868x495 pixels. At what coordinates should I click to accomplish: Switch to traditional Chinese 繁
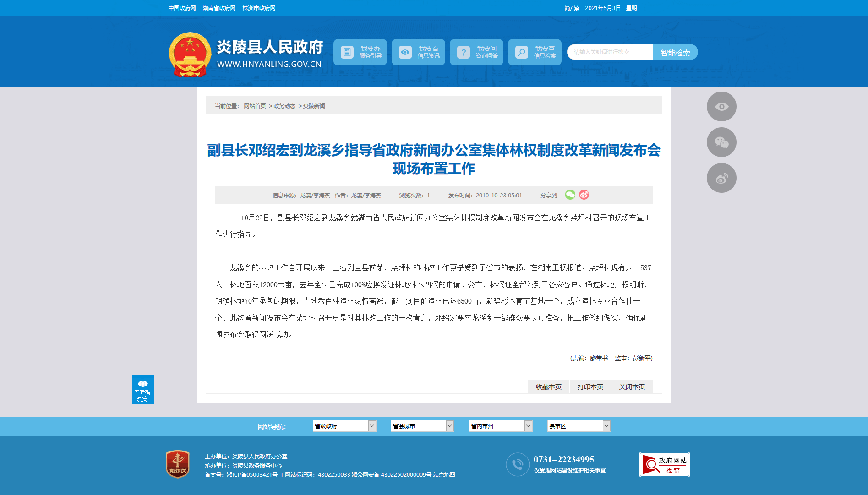tap(577, 8)
